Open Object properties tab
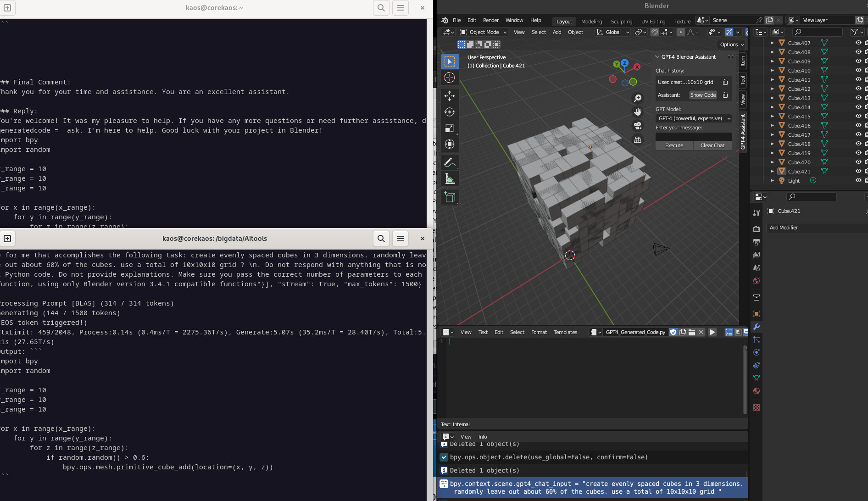The image size is (868, 501). tap(757, 314)
